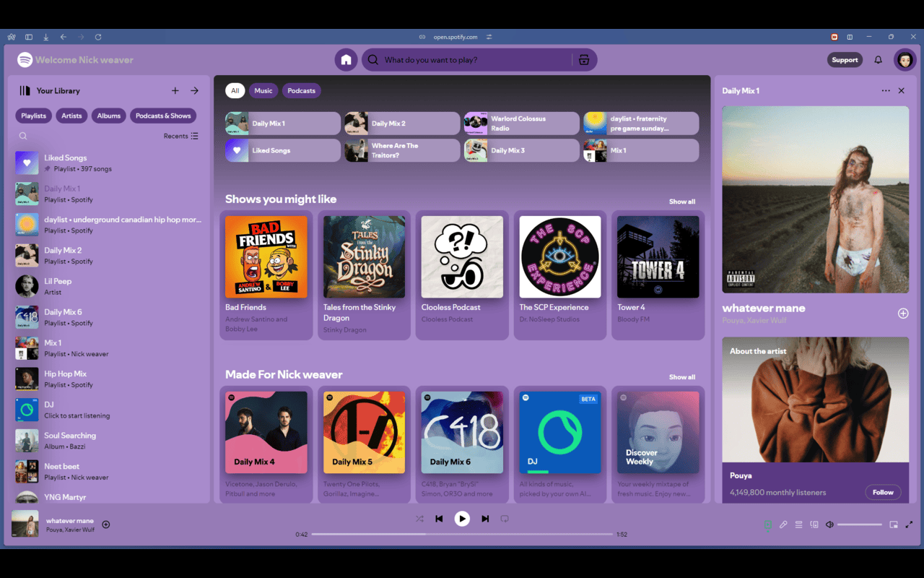The image size is (924, 578).
Task: Reload the page in browser toolbar
Action: [x=98, y=37]
